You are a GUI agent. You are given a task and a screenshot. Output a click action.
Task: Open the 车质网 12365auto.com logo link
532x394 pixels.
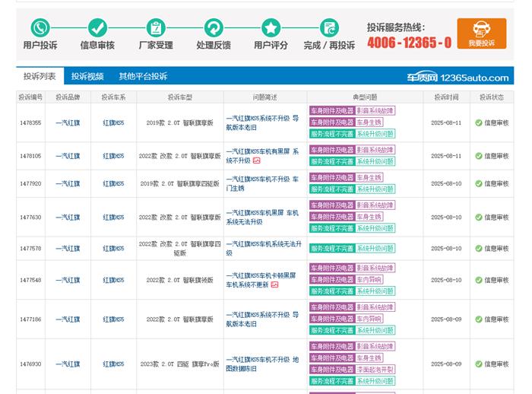[x=457, y=77]
